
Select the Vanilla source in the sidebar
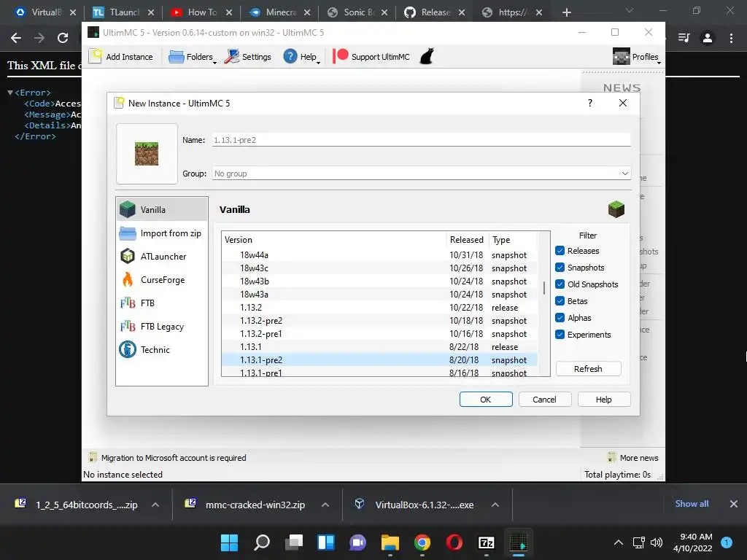(x=162, y=209)
